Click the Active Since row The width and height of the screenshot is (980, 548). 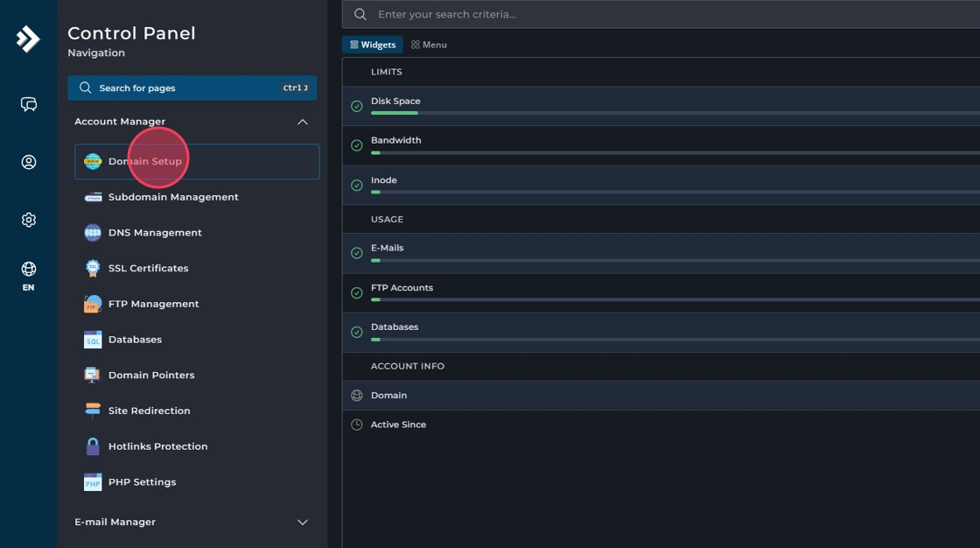coord(661,425)
